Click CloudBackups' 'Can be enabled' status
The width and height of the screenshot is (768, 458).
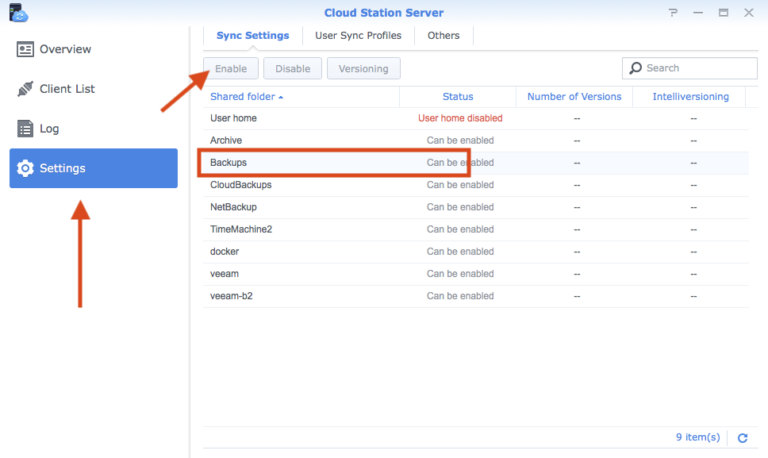pos(460,185)
